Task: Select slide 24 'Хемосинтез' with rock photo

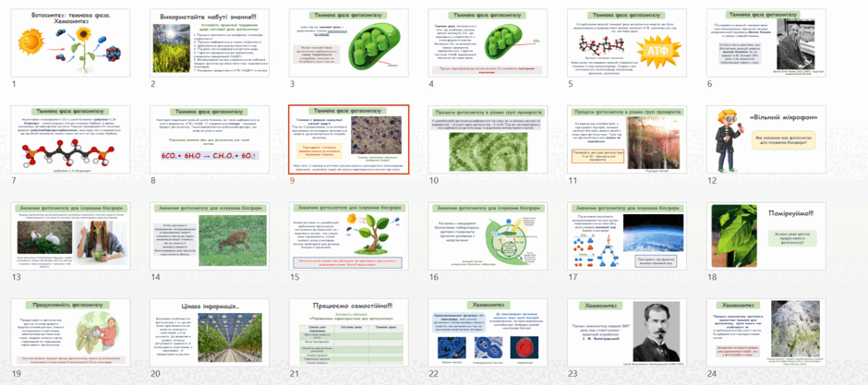Action: pos(766,332)
